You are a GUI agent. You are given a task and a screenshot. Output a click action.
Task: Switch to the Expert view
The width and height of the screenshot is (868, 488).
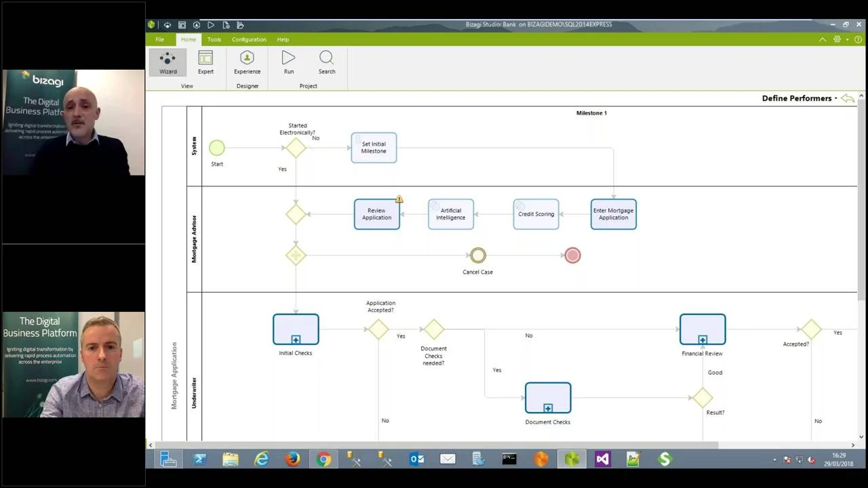coord(205,62)
